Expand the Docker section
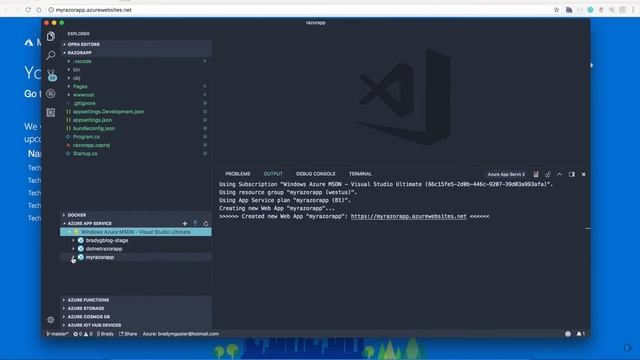The image size is (640, 360). coord(136,215)
